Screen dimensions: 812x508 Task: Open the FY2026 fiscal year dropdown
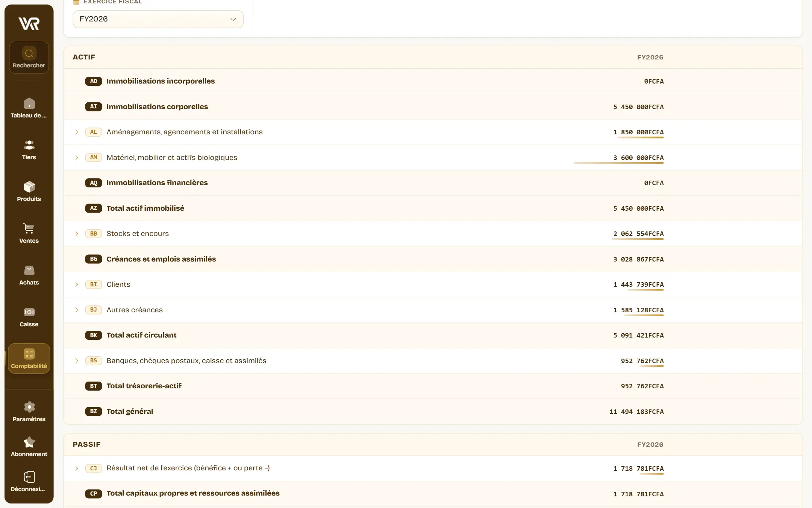pyautogui.click(x=158, y=19)
